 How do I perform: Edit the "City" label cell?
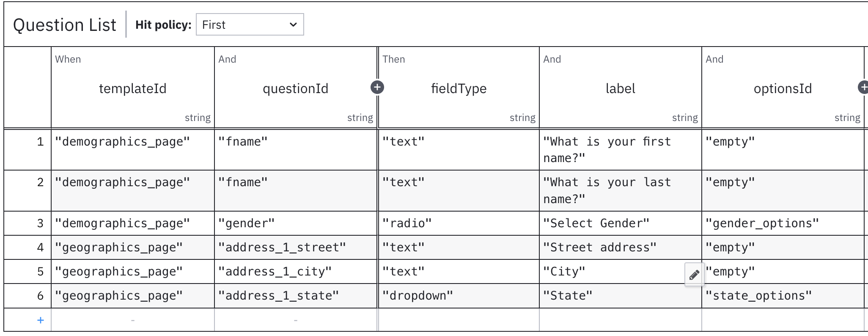[x=621, y=271]
